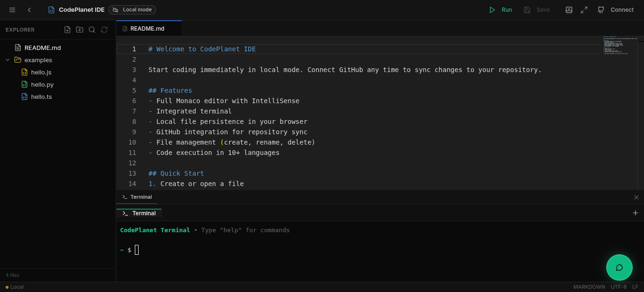This screenshot has width=644, height=292.
Task: Click 'GitHub integration for repository sync' line
Action: tap(228, 132)
